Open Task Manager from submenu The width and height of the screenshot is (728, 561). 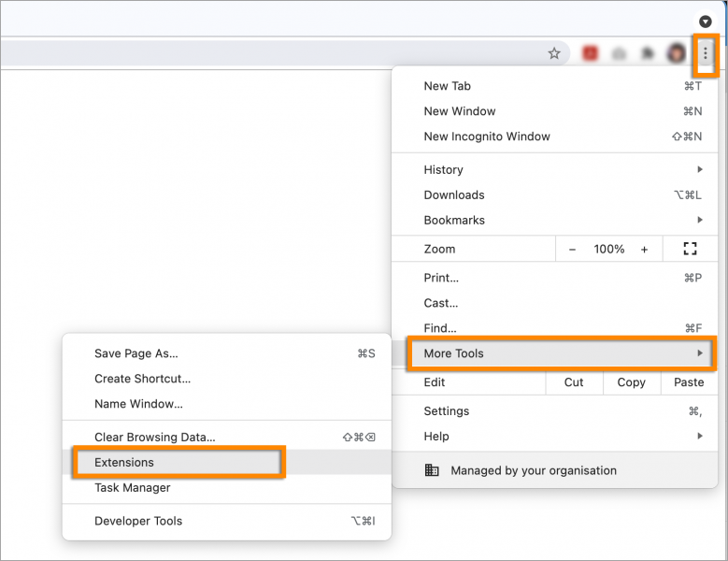tap(227, 487)
